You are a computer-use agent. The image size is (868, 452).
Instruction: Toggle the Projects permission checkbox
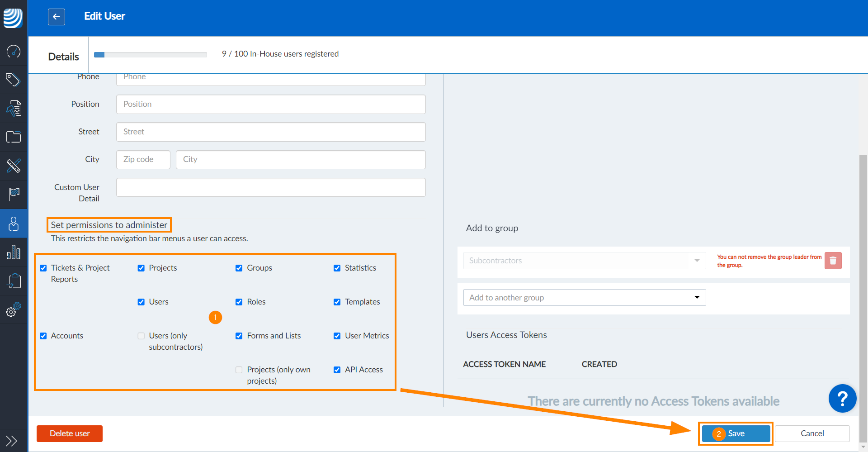[141, 268]
